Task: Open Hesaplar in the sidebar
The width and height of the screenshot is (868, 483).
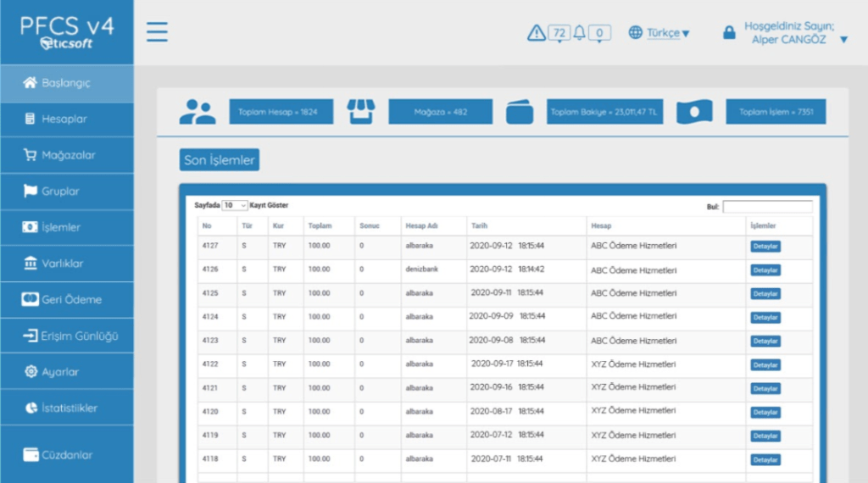Action: pos(66,119)
